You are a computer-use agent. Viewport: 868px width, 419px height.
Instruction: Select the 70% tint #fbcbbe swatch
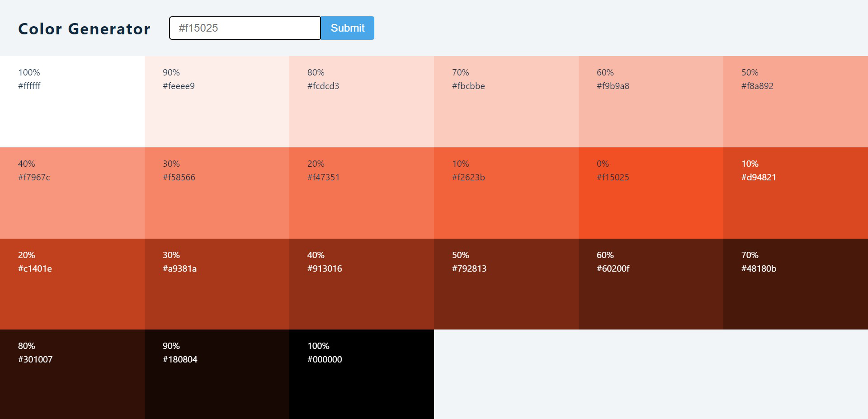click(506, 102)
